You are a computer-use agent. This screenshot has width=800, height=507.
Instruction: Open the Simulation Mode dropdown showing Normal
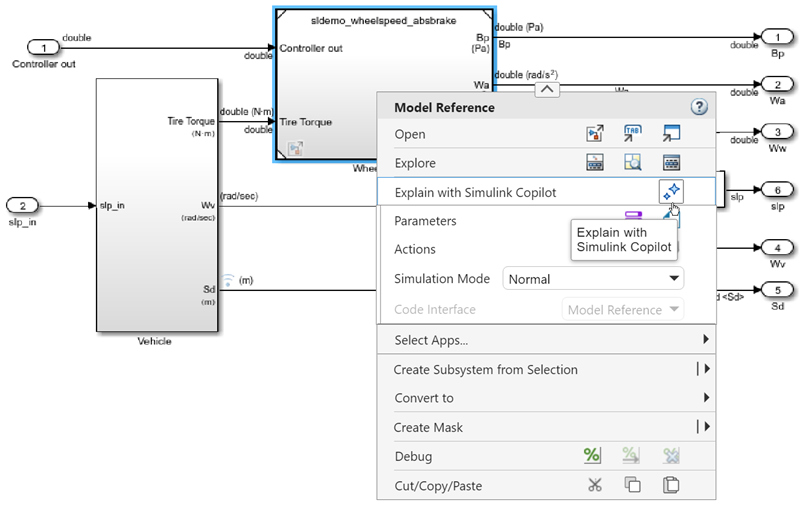pyautogui.click(x=593, y=279)
